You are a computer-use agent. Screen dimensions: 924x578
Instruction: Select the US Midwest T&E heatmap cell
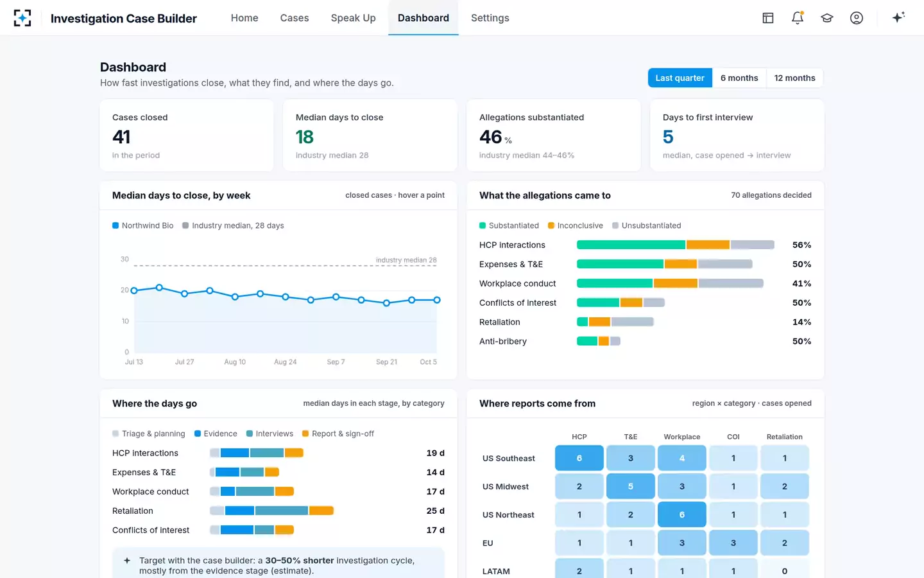(631, 486)
